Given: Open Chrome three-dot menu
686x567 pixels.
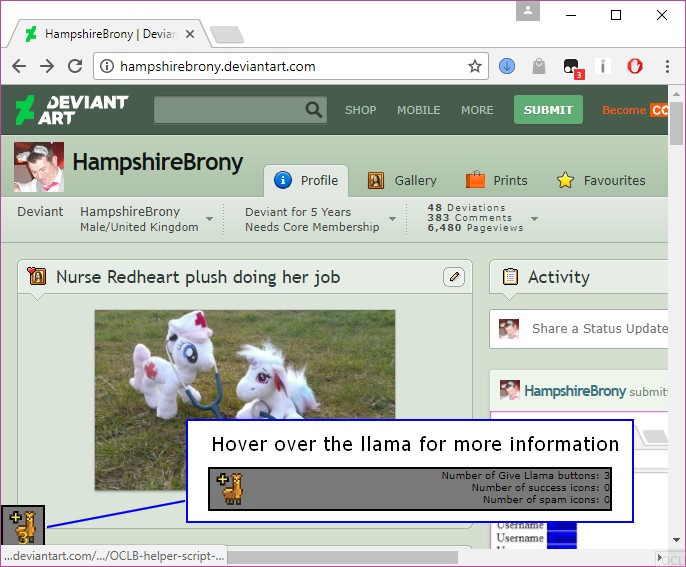Looking at the screenshot, I should (x=667, y=66).
